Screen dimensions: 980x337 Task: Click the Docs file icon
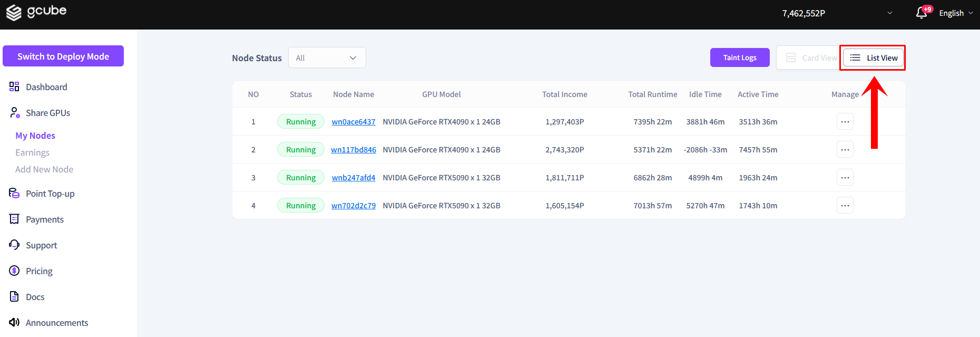pos(14,296)
